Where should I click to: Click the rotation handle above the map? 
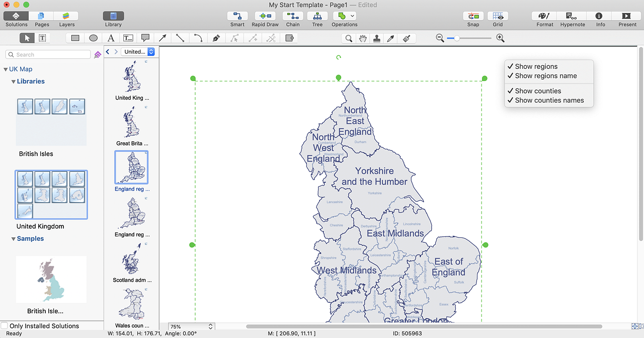(339, 57)
